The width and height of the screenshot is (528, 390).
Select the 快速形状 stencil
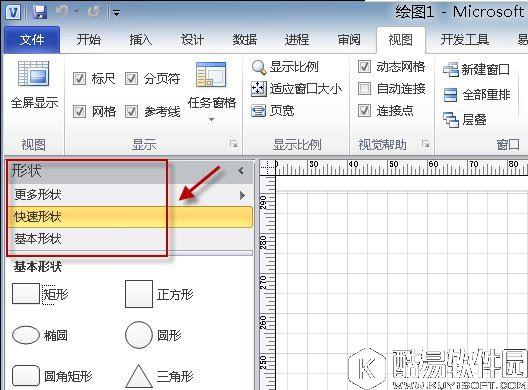click(130, 217)
